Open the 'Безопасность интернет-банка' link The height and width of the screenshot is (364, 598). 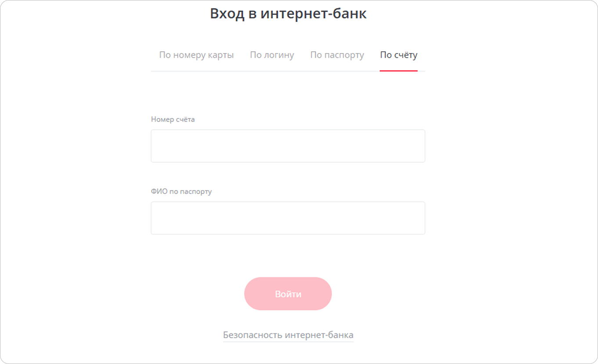(288, 335)
